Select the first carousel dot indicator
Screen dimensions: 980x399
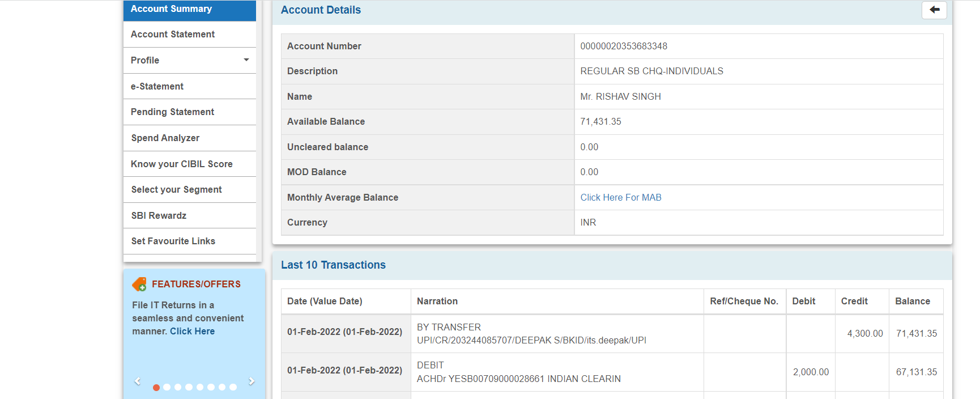(156, 387)
